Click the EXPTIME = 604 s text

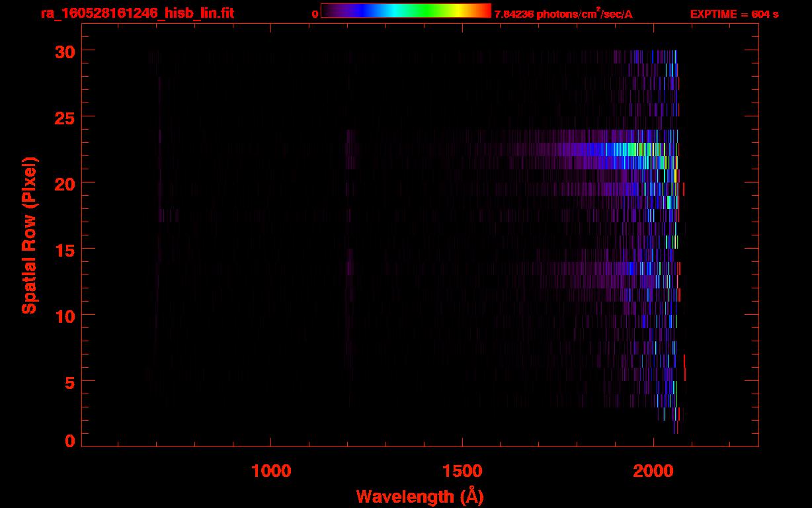[x=734, y=14]
